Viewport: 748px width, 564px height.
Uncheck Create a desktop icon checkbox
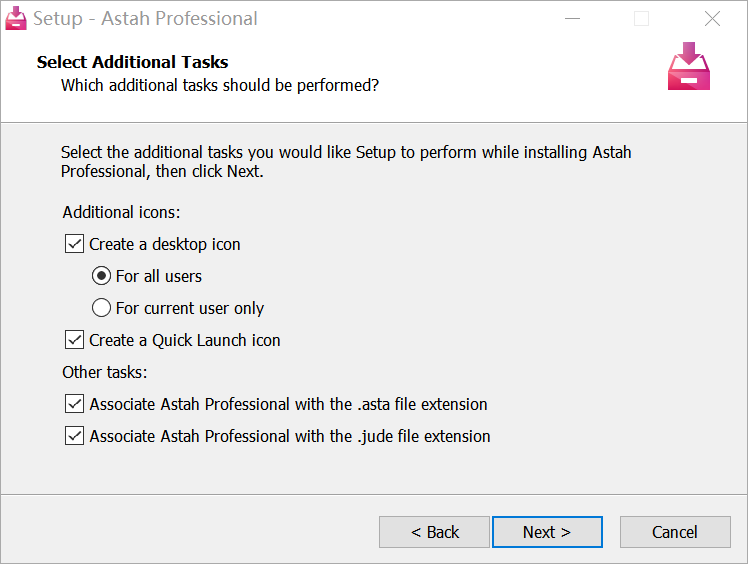coord(74,244)
